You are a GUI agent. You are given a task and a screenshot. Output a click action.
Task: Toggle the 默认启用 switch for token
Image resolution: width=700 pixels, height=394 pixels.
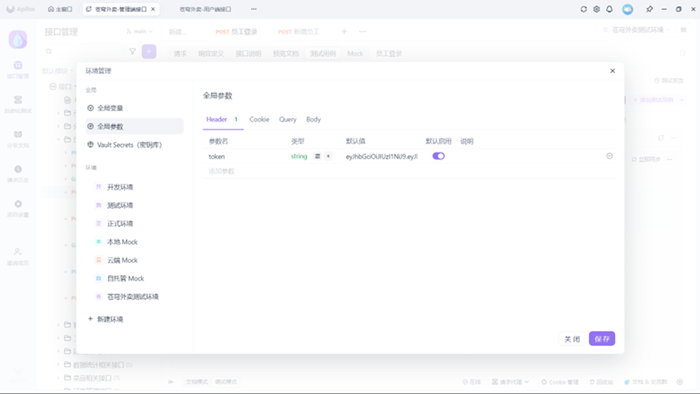[438, 156]
